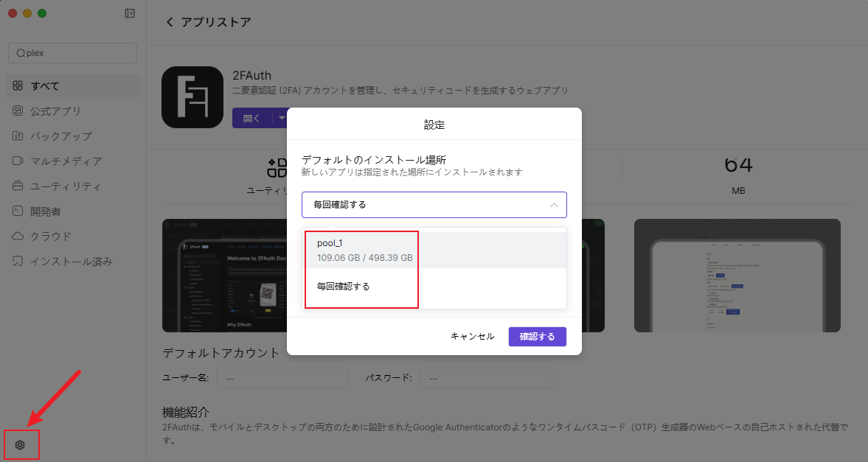Show インストール済み apps
Image resolution: width=868 pixels, height=462 pixels.
click(72, 261)
